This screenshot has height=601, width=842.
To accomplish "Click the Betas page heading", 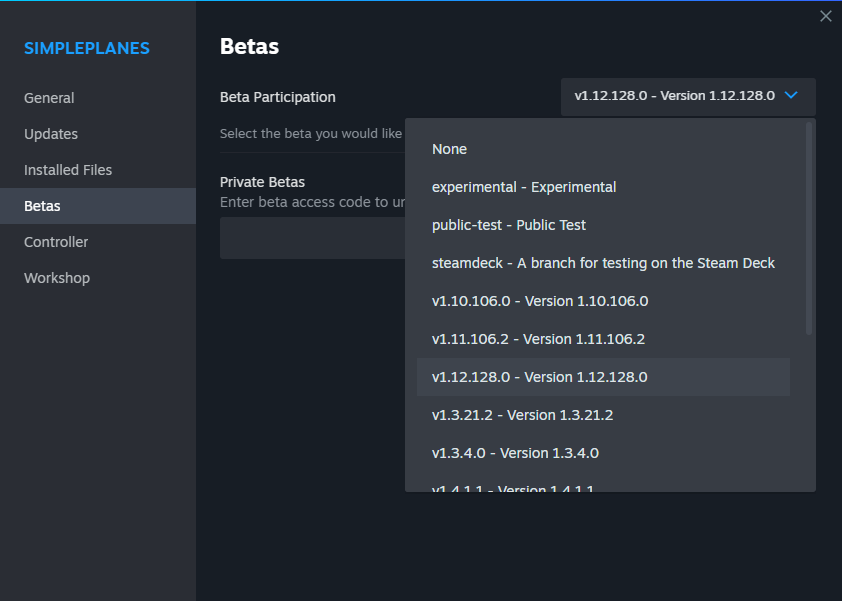I will coord(249,47).
